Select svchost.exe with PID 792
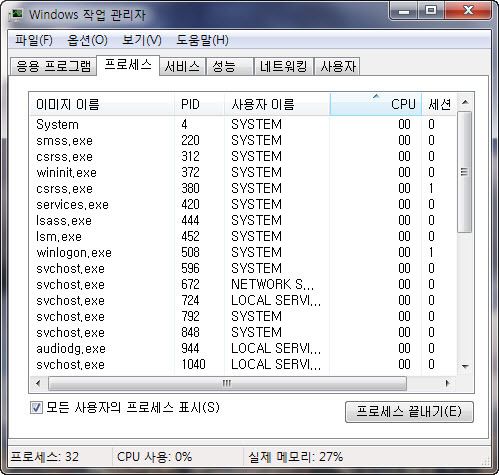This screenshot has width=499, height=475. 243,316
